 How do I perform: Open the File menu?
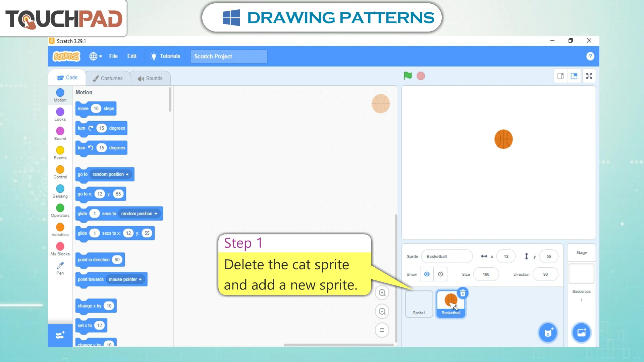tap(113, 56)
